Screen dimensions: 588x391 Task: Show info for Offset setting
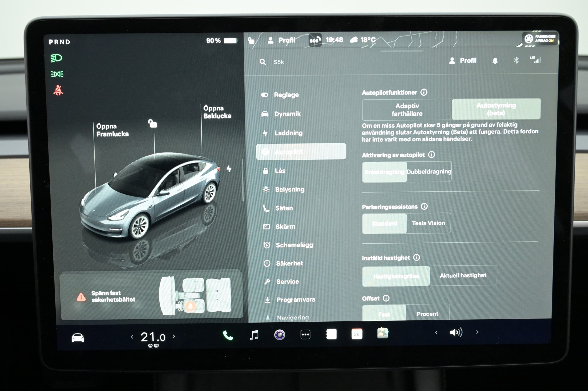point(386,298)
